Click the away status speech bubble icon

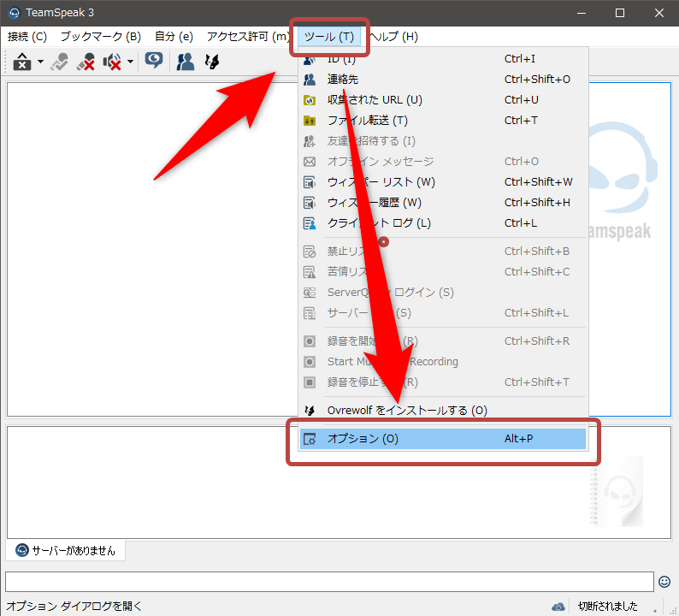[x=154, y=61]
